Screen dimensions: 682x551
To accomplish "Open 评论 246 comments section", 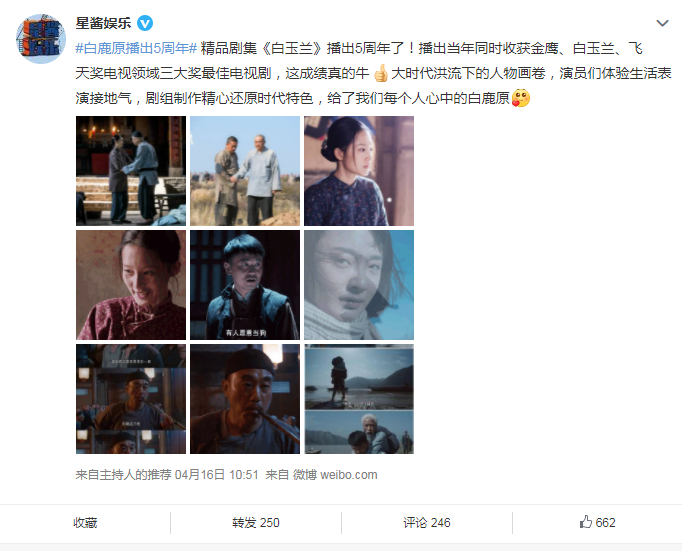I will click(x=427, y=522).
